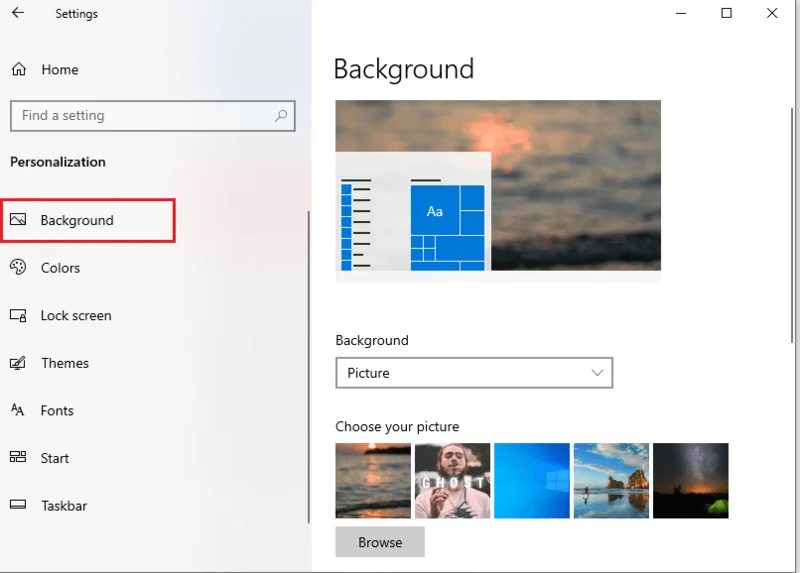Select the Fonts icon
The height and width of the screenshot is (573, 800).
click(18, 410)
